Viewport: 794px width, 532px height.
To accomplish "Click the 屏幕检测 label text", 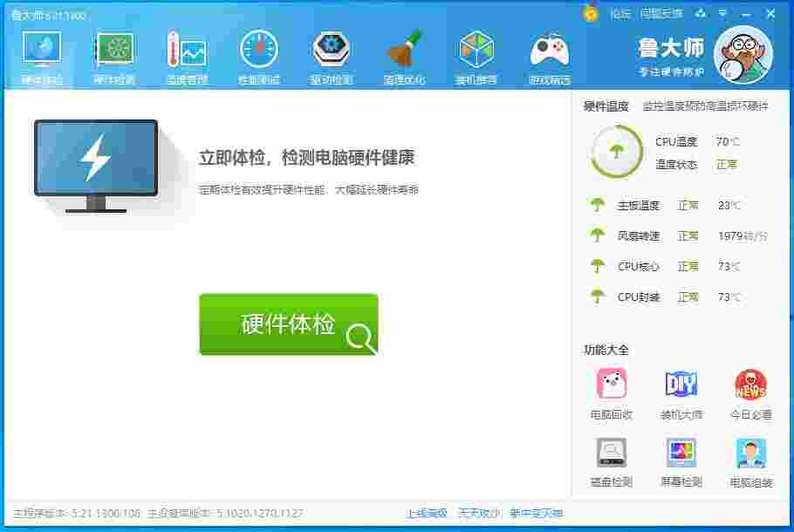I will [681, 482].
